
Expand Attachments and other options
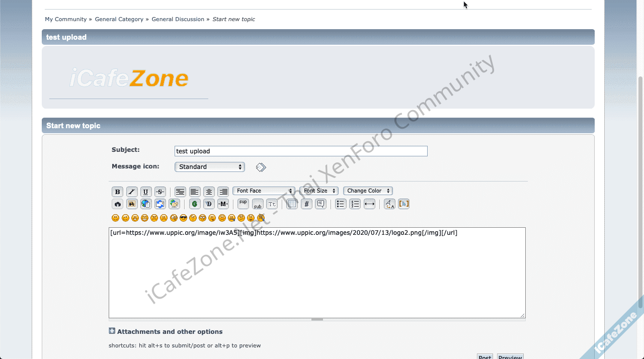tap(112, 331)
